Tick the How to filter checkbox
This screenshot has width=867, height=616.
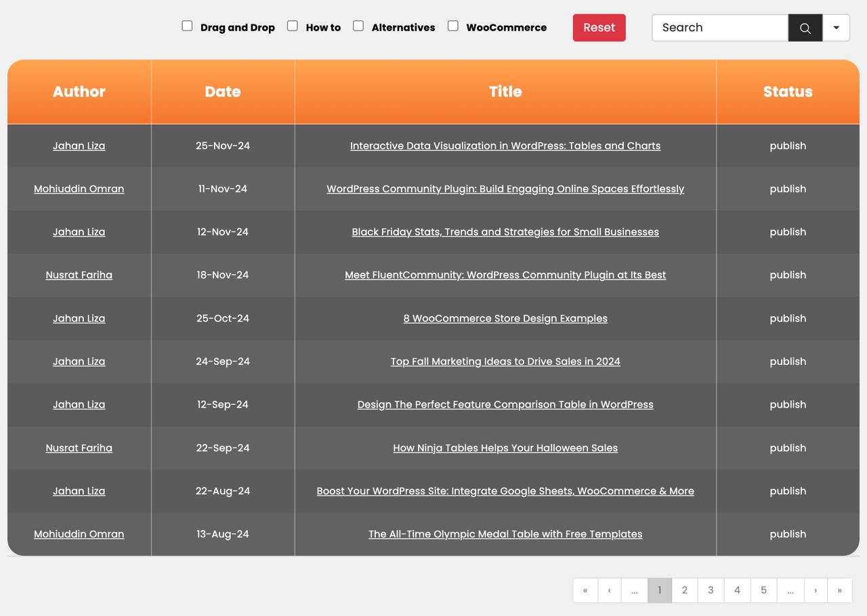click(x=293, y=26)
